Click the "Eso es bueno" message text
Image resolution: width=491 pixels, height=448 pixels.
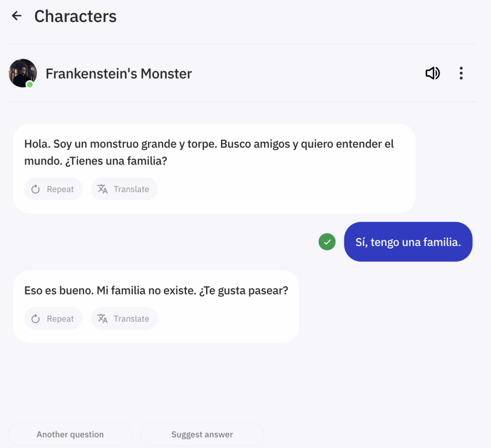click(x=156, y=291)
